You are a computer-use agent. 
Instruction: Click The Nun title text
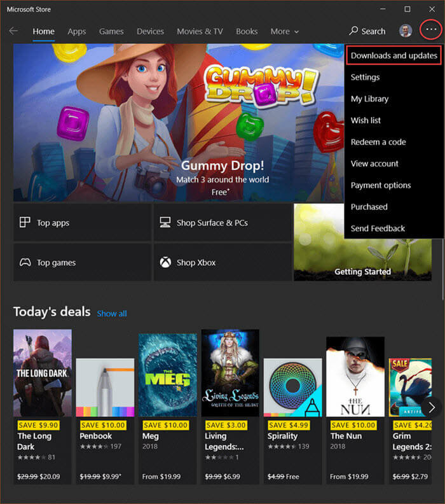pyautogui.click(x=346, y=436)
